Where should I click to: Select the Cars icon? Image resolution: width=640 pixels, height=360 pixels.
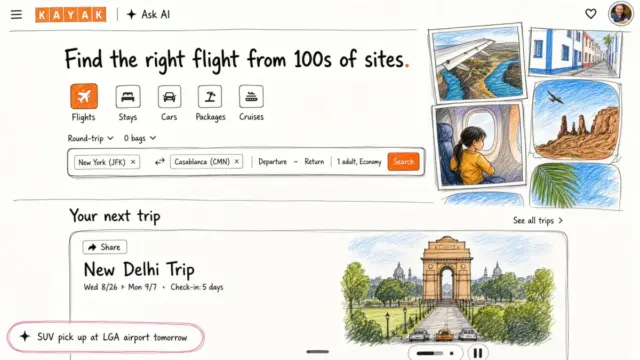169,97
